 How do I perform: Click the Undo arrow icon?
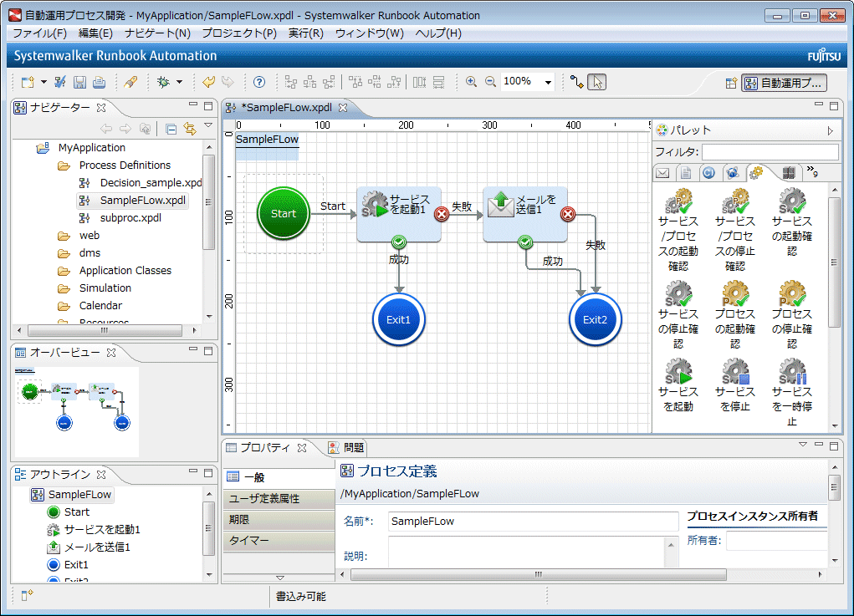(208, 82)
